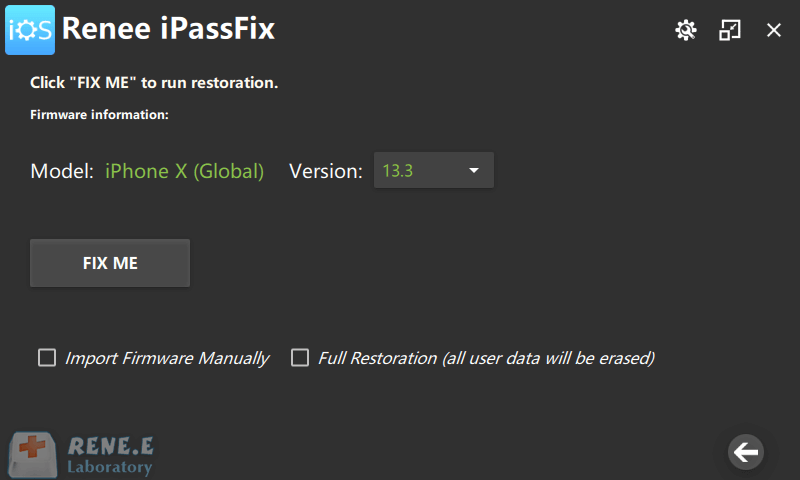This screenshot has width=800, height=480.
Task: Open the settings gear icon
Action: (685, 30)
